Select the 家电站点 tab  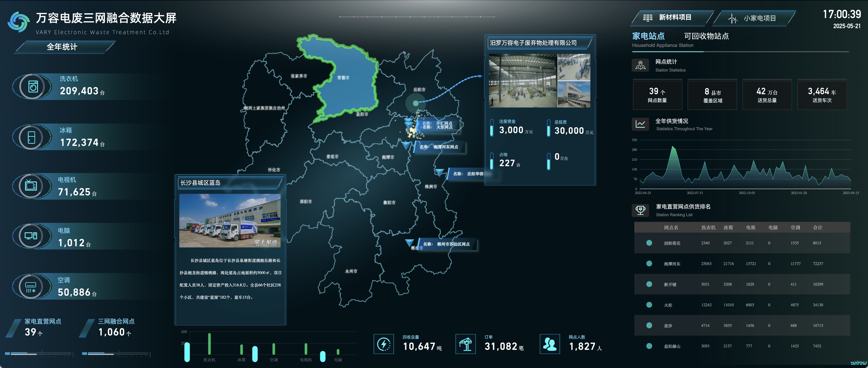click(648, 36)
